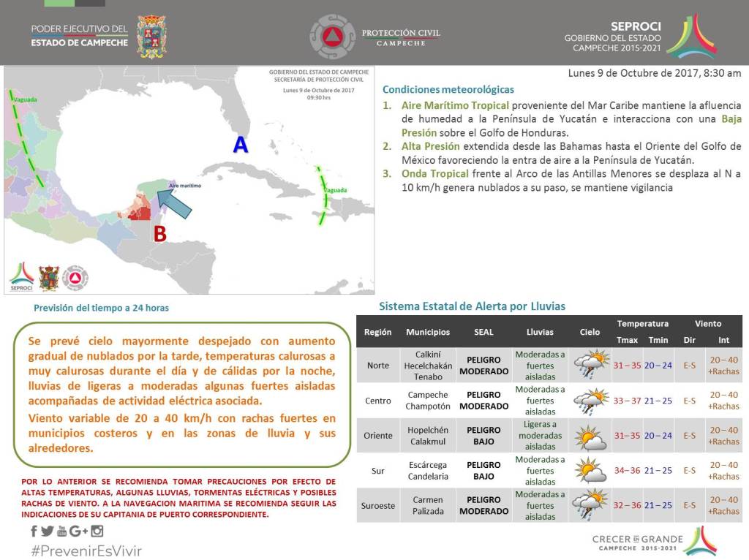The image size is (749, 560).
Task: Click the Alta Presión green term
Action: click(x=430, y=146)
